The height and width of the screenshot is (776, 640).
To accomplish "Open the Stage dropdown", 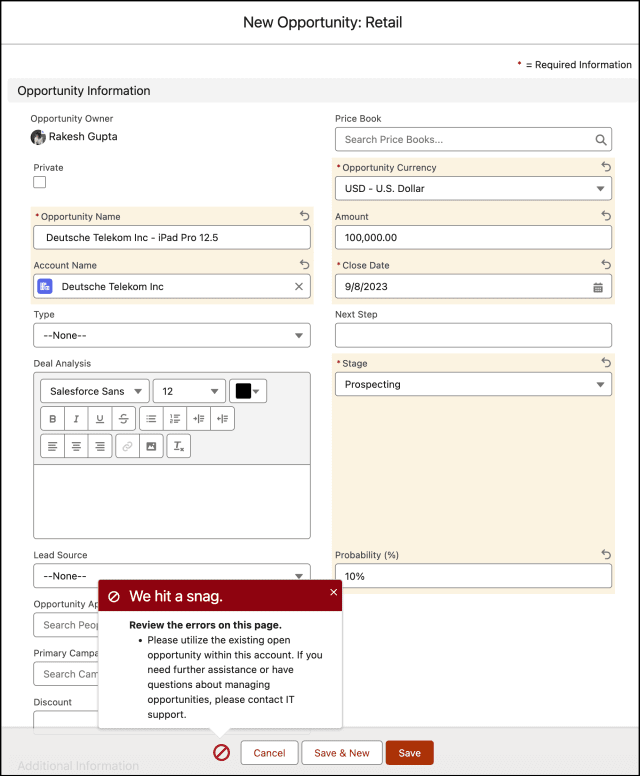I will point(472,384).
